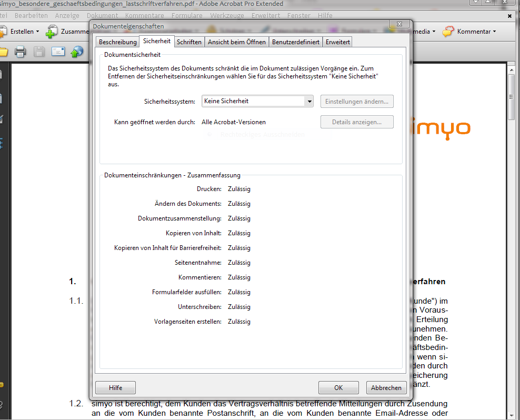Viewport: 520px width, 420px height.
Task: Switch to the Benutzerdefiniert tab
Action: (x=296, y=42)
